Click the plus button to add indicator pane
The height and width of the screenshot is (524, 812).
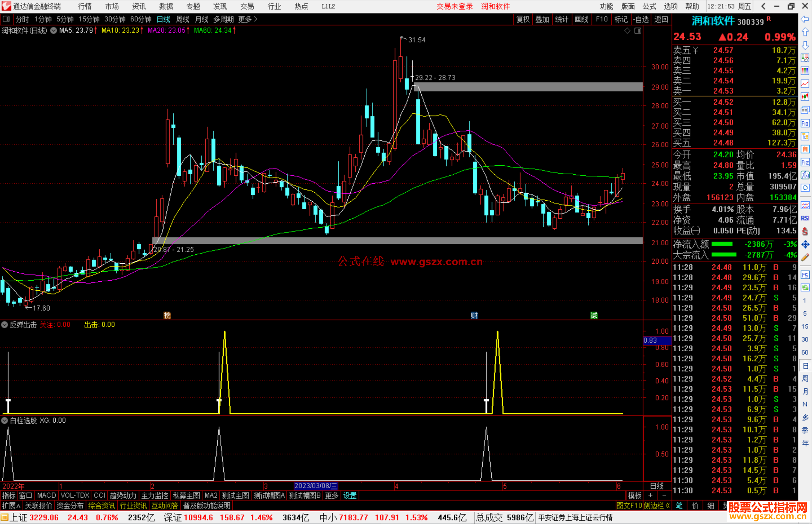coord(650,495)
